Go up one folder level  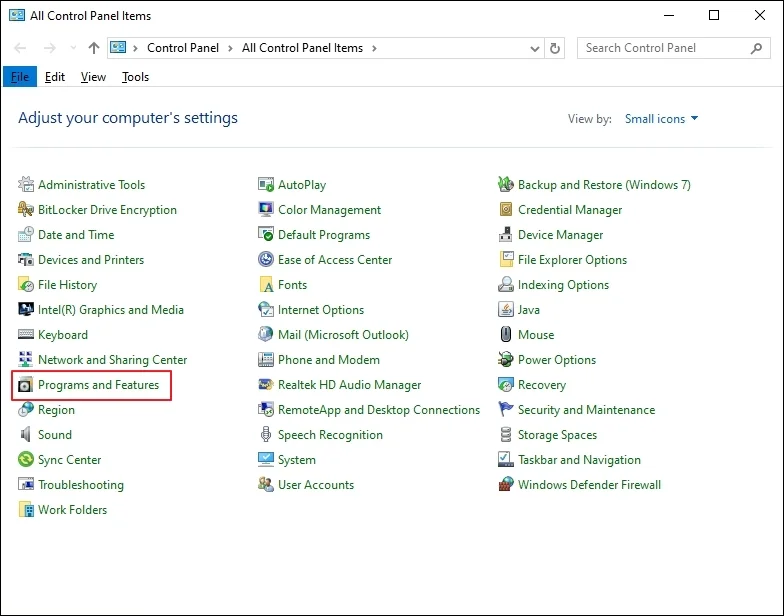pyautogui.click(x=94, y=48)
